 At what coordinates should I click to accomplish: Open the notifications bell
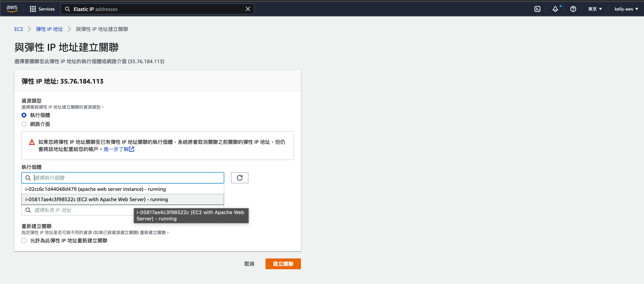coord(555,9)
